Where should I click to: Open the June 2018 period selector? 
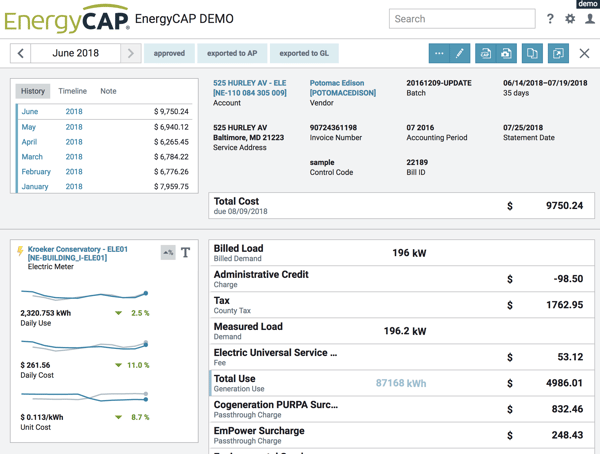click(x=76, y=53)
